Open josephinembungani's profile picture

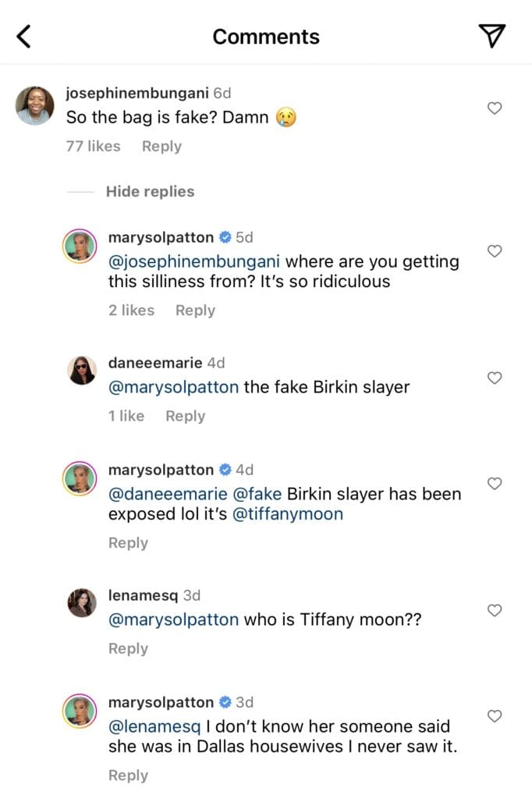pos(34,102)
